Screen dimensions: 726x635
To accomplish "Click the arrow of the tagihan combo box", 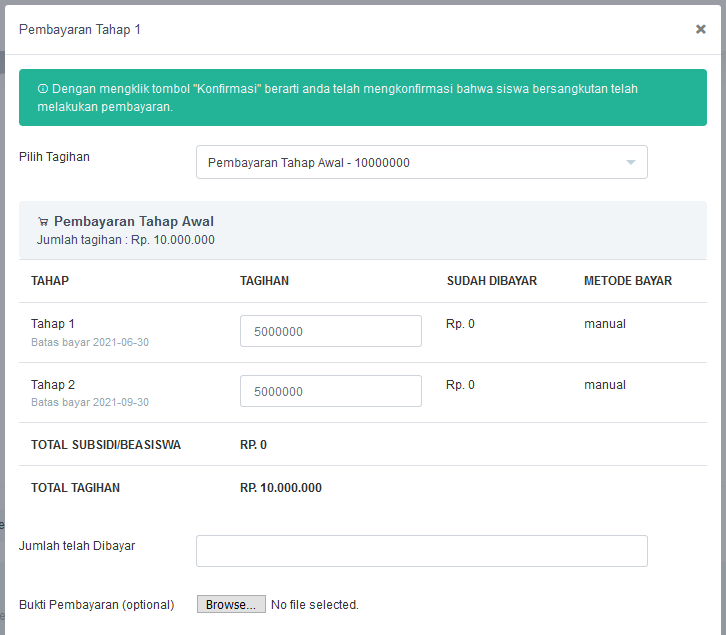I will pyautogui.click(x=630, y=162).
